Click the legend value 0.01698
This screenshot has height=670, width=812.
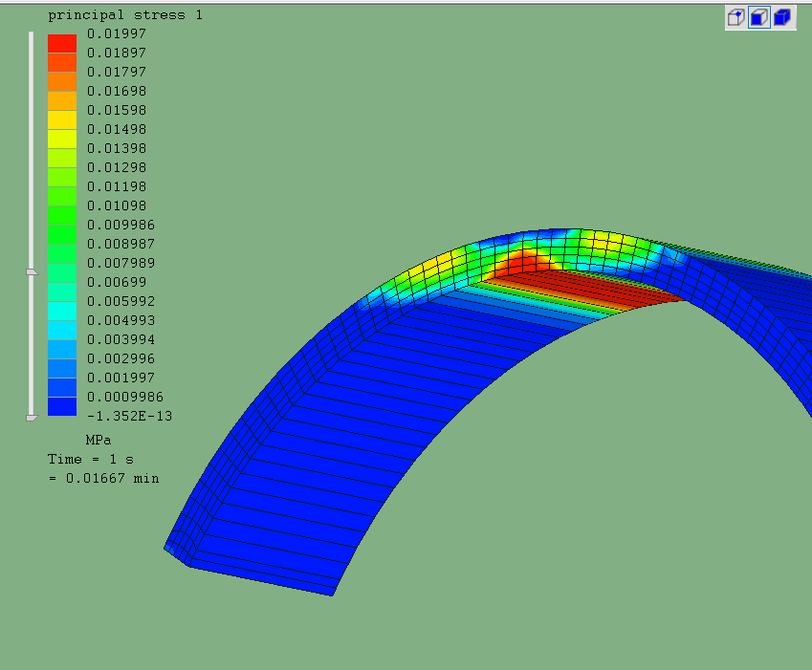[x=117, y=91]
